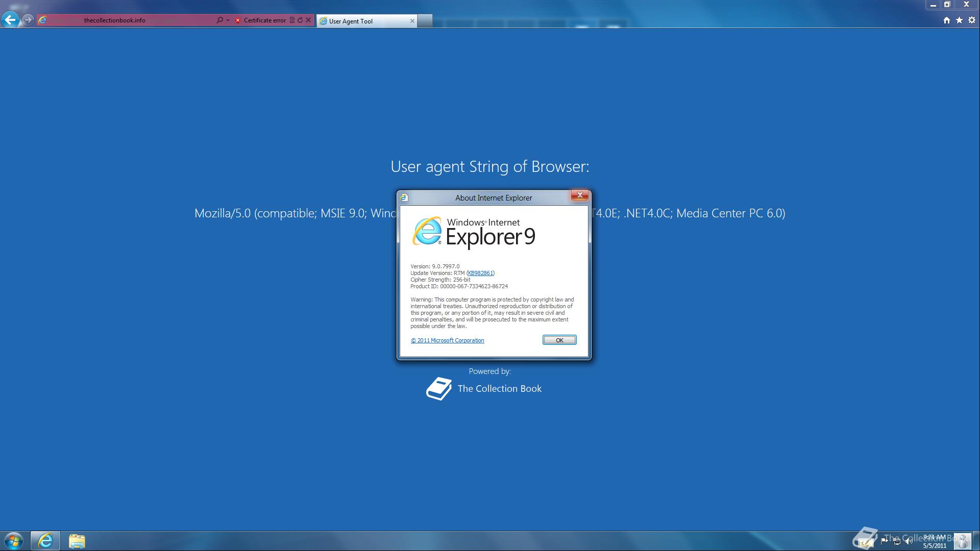This screenshot has width=980, height=551.
Task: Click the KB982861 update link
Action: pyautogui.click(x=480, y=273)
